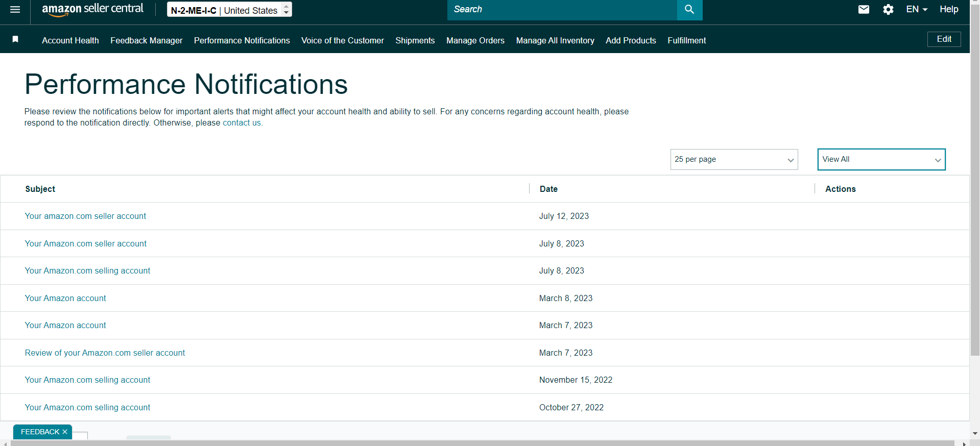Click the Edit button in nav bar

(x=944, y=39)
